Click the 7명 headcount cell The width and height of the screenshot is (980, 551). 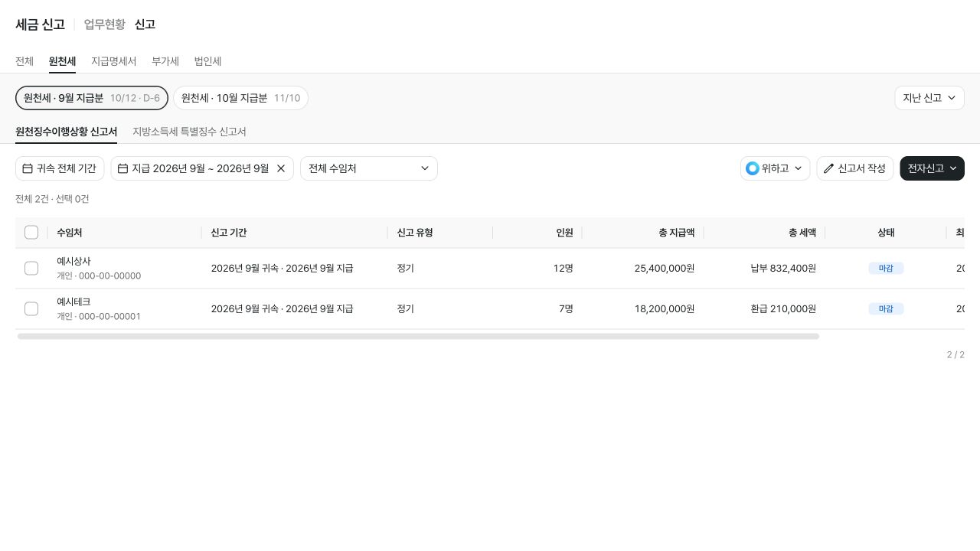click(x=566, y=309)
